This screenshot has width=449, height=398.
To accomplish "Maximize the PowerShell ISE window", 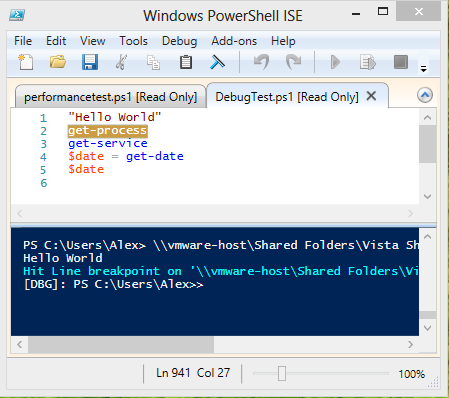I will [x=383, y=12].
